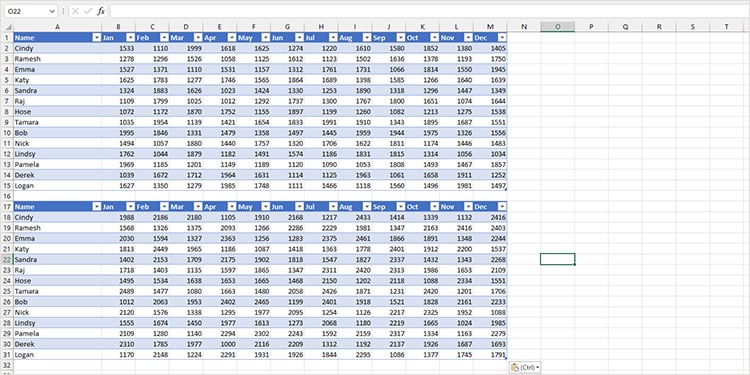This screenshot has height=375, width=750.
Task: Click the Name Box showing O22
Action: [27, 11]
